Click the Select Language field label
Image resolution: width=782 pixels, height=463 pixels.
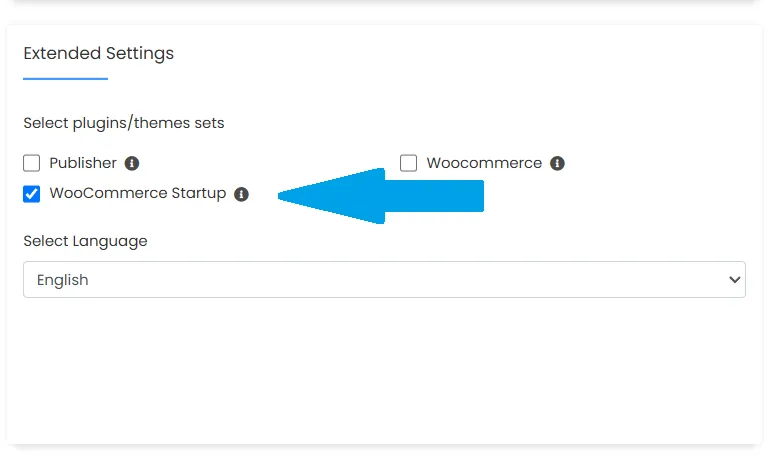[x=85, y=241]
